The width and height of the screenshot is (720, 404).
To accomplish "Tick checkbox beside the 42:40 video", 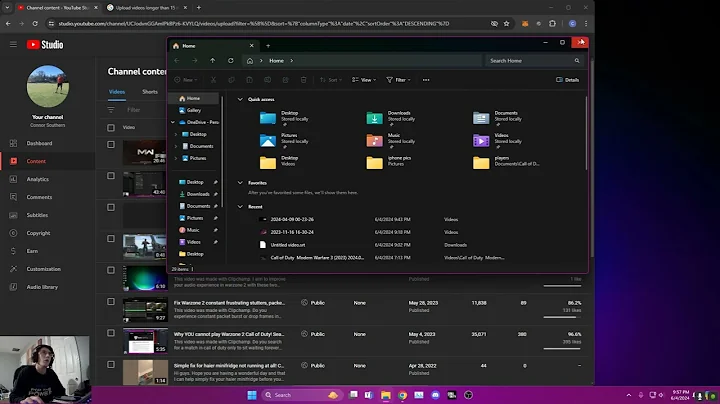I will point(111,176).
